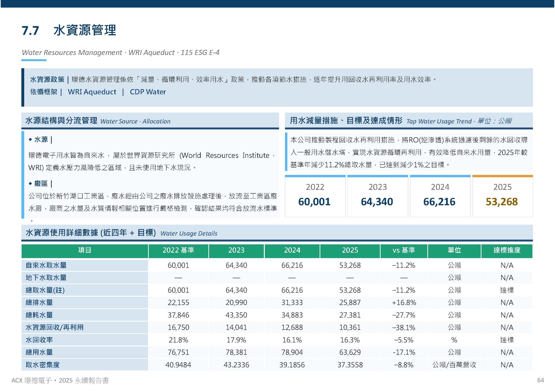This screenshot has width=555, height=392.
Task: Click the 2023 card value 64,340
Action: tap(377, 202)
